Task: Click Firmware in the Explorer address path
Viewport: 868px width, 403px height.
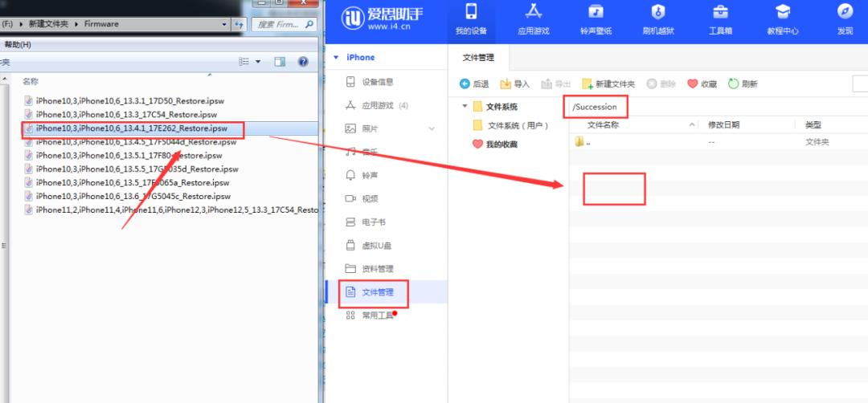Action: pos(101,24)
